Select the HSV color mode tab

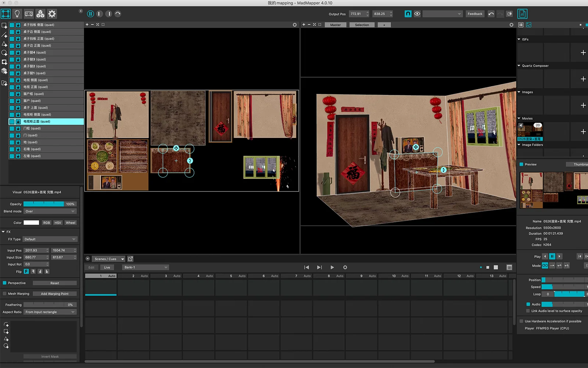point(58,223)
